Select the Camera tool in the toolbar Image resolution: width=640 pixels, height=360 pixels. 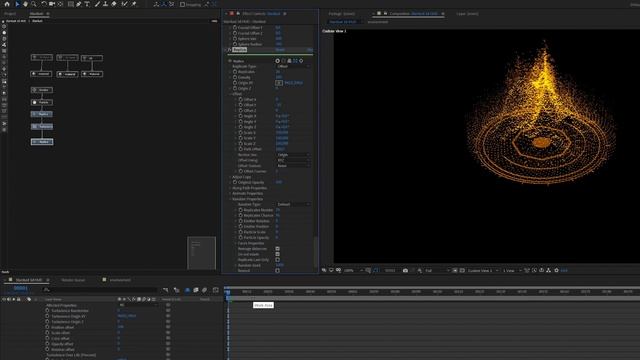click(x=52, y=4)
